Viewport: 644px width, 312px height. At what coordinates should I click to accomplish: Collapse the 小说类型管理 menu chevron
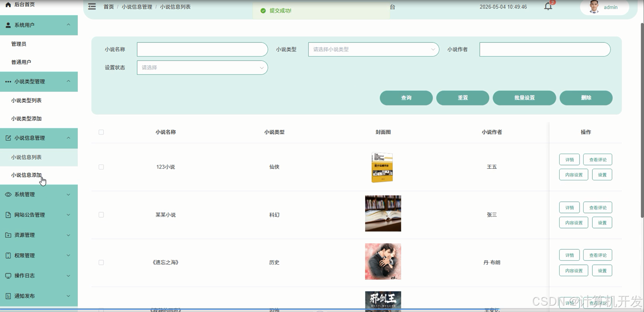(68, 81)
